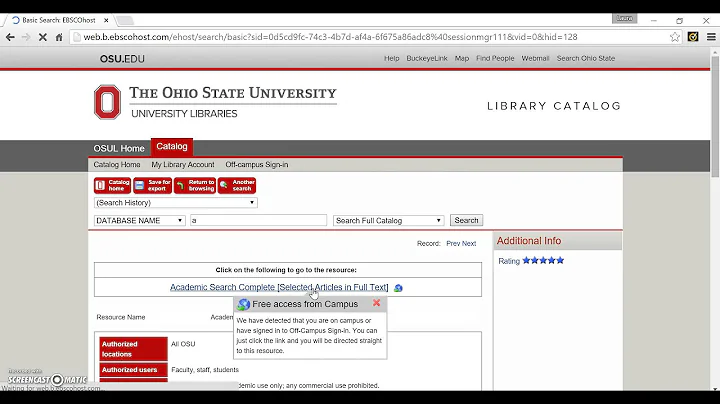Open the Find People link
This screenshot has width=720, height=404.
pos(495,58)
